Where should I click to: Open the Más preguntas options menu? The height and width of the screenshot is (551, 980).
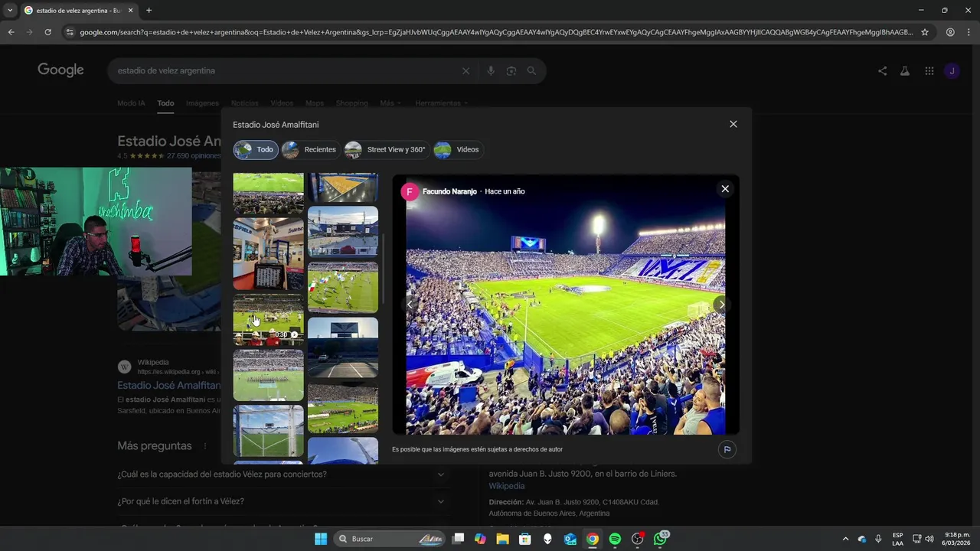pyautogui.click(x=205, y=446)
